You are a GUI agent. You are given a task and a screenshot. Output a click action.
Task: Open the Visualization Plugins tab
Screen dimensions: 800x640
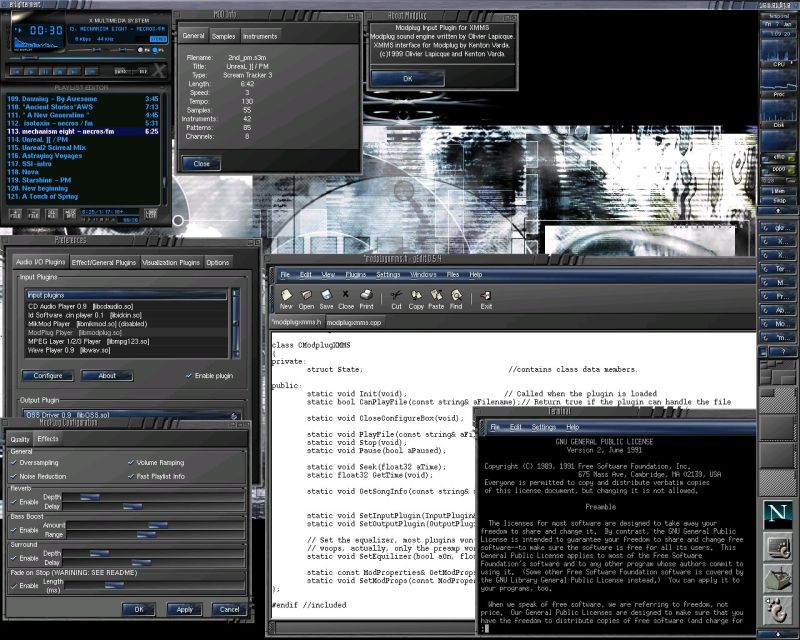point(171,262)
